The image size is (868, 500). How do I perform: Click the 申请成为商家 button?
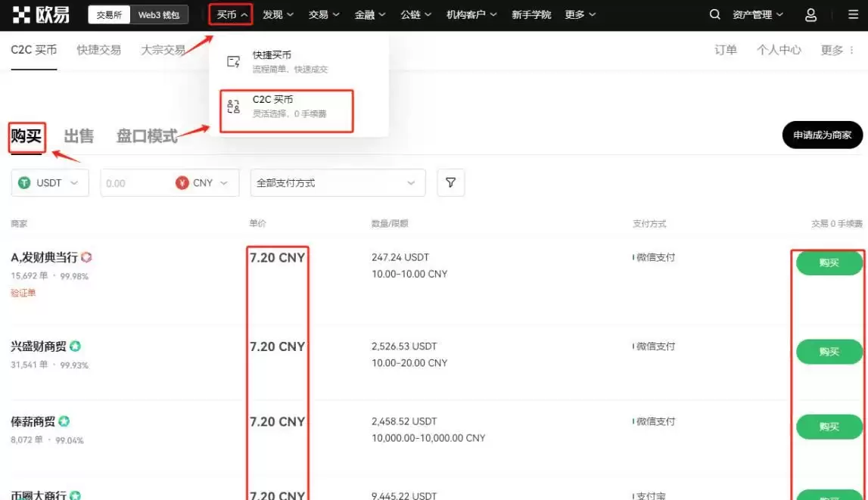coord(822,135)
